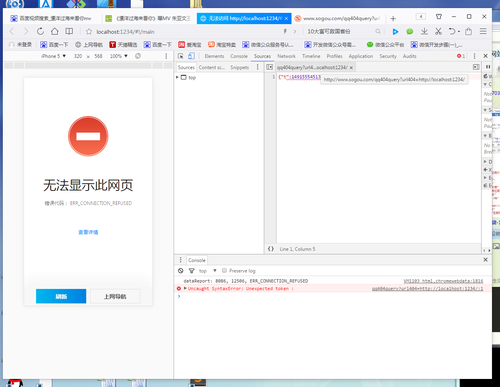The image size is (500, 387).
Task: Switch to the Timeline tab
Action: [311, 56]
